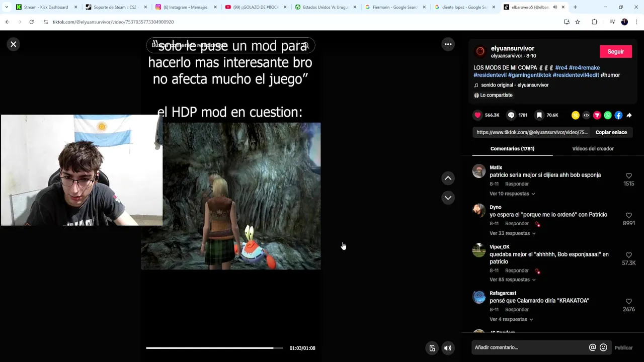The width and height of the screenshot is (644, 362).
Task: Search related content icon atop video
Action: point(305,45)
